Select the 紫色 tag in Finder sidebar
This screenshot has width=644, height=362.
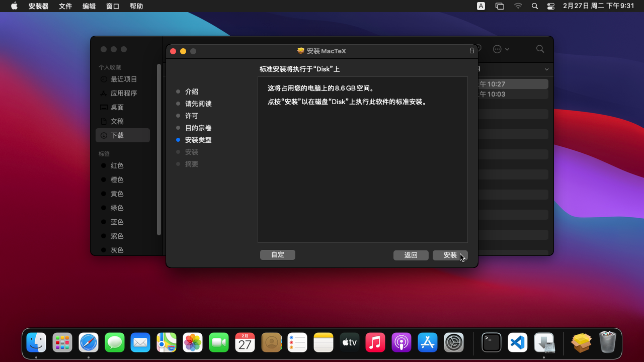pyautogui.click(x=123, y=236)
